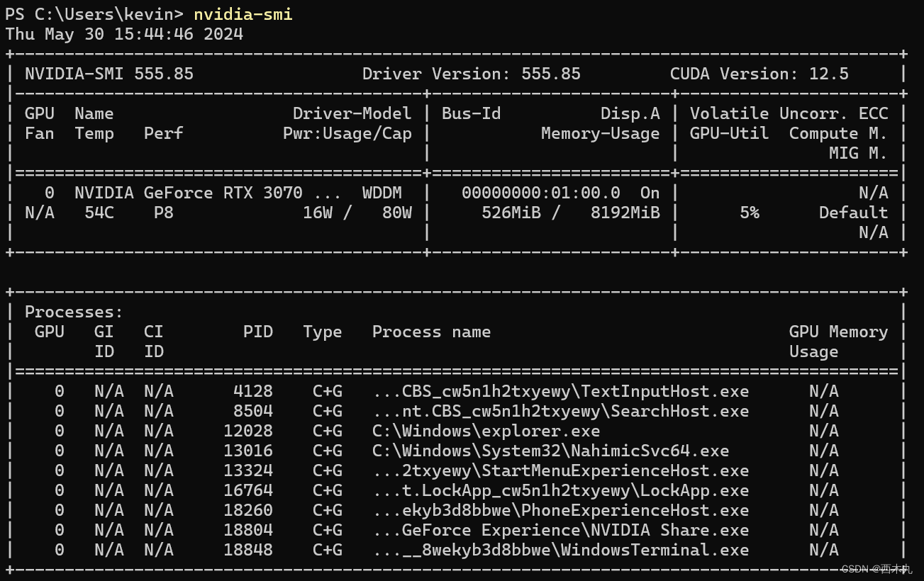Click the Disp.A column header
The width and height of the screenshot is (924, 581).
630,113
